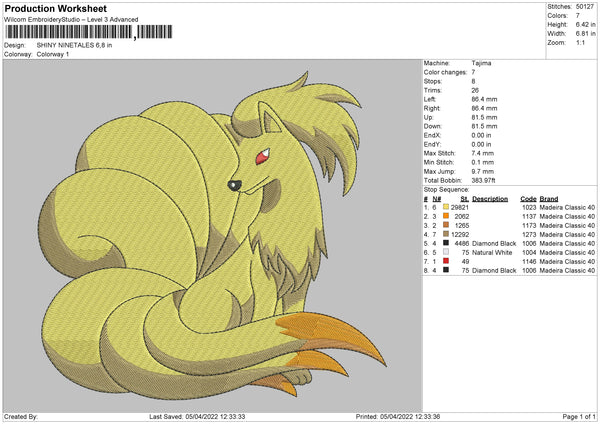Click the 'N#' column header
Viewport: 600px width, 424px height.
[437, 199]
